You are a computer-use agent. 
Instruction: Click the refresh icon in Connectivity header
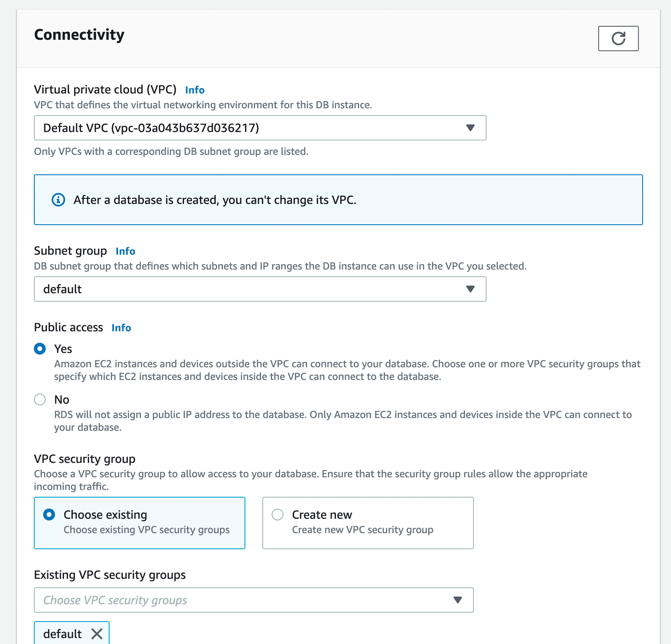pos(618,39)
